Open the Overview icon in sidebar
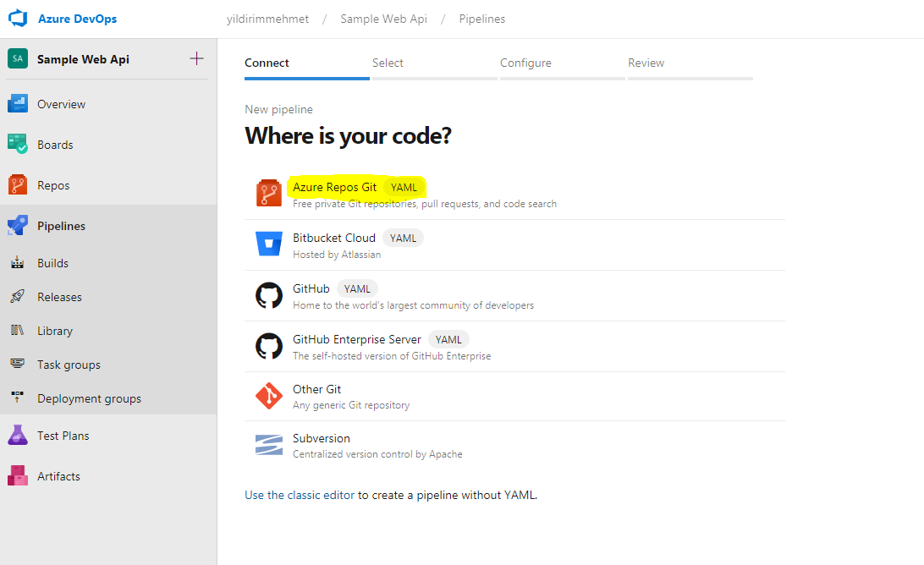Viewport: 924px width, 565px height. click(x=18, y=104)
